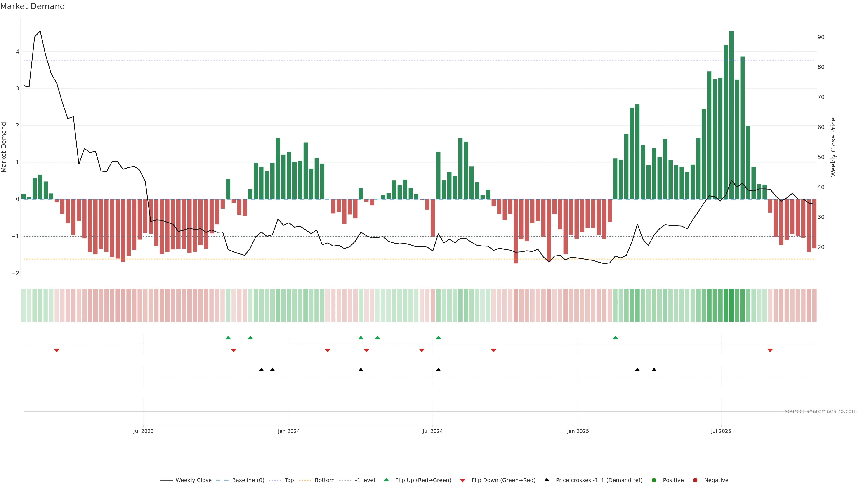This screenshot has width=868, height=488.
Task: Toggle the Top legend entry
Action: click(289, 480)
